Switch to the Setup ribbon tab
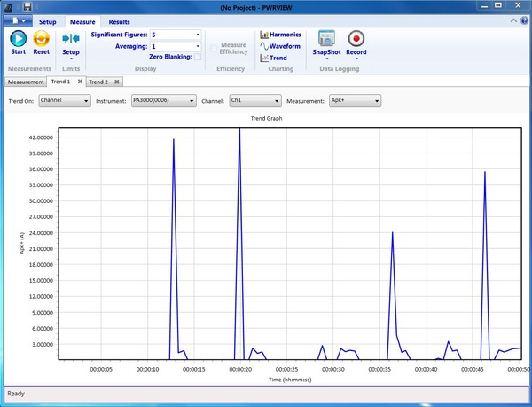This screenshot has height=407, width=532. point(47,20)
